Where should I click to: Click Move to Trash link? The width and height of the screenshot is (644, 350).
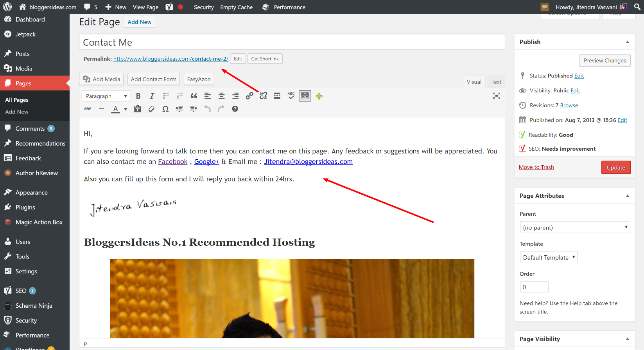tap(536, 167)
